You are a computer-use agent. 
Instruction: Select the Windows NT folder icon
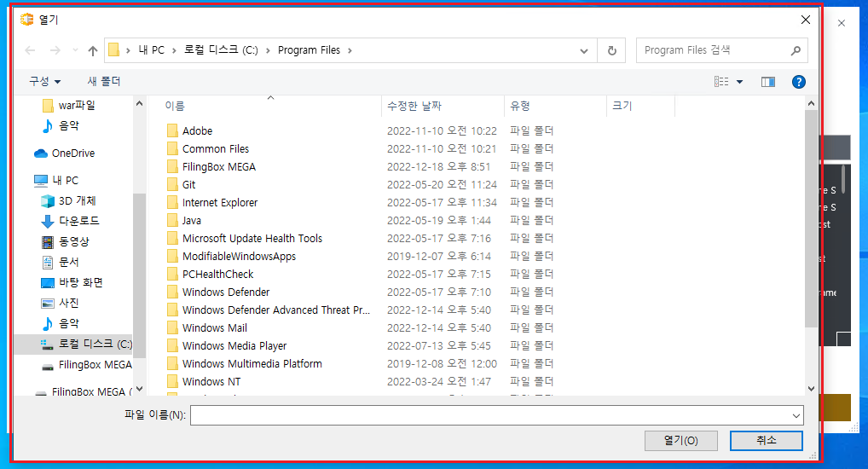[172, 381]
